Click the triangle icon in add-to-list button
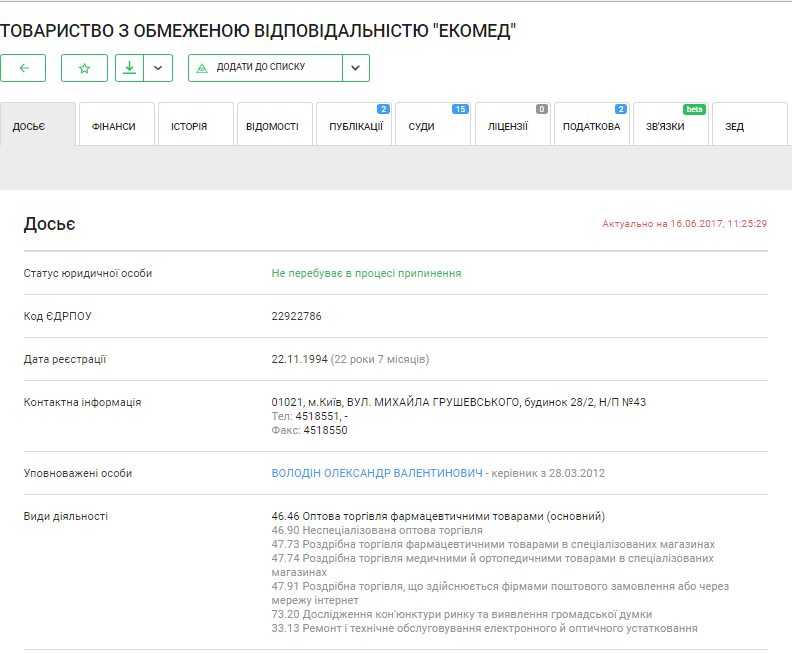 point(202,68)
